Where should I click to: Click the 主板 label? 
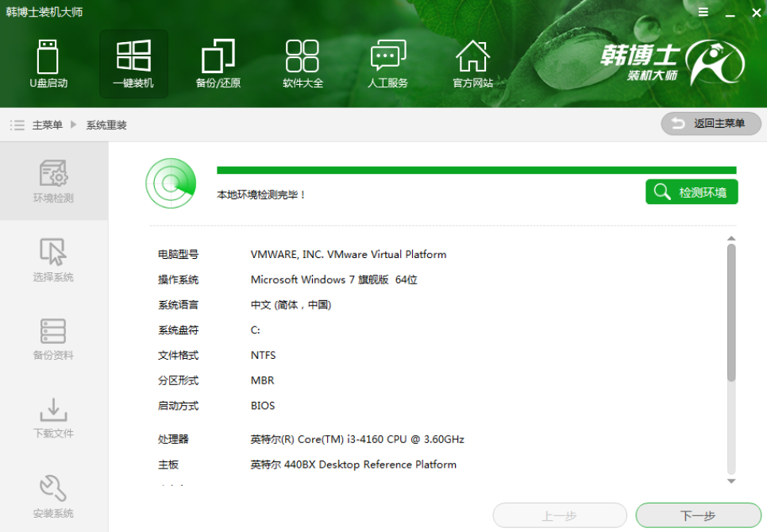coord(168,465)
